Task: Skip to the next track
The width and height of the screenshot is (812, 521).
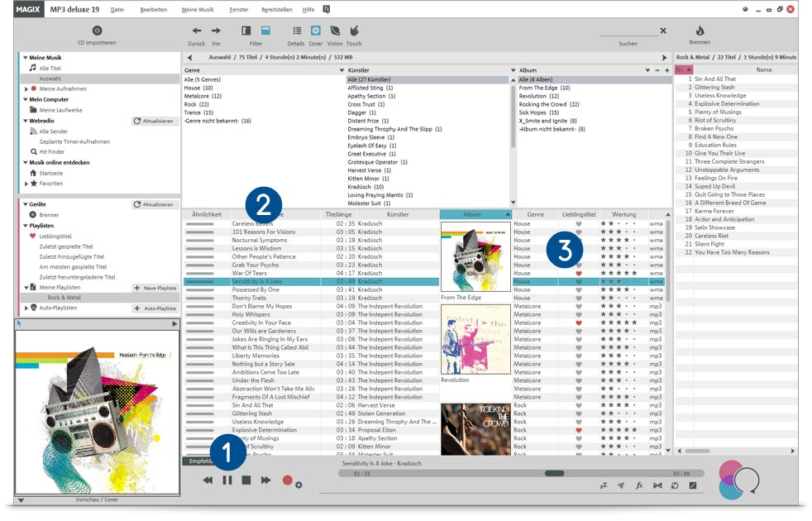Action: click(x=265, y=480)
